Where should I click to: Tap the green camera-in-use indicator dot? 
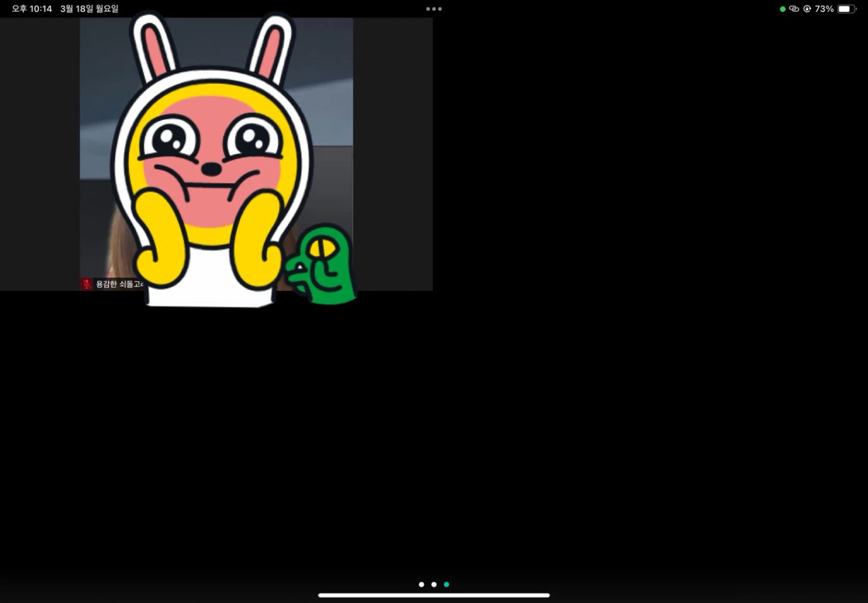782,9
